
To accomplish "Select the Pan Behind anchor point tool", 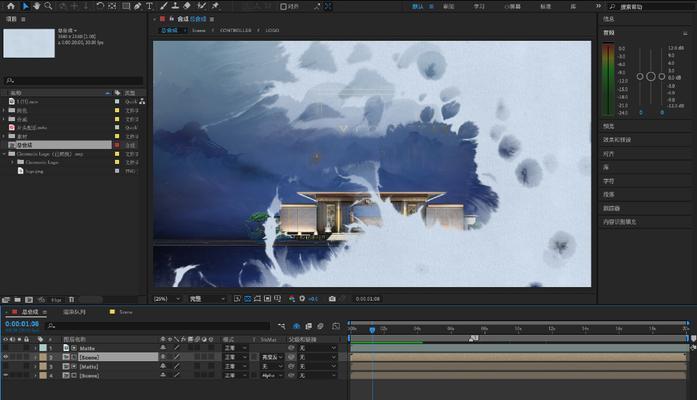I will (x=112, y=6).
